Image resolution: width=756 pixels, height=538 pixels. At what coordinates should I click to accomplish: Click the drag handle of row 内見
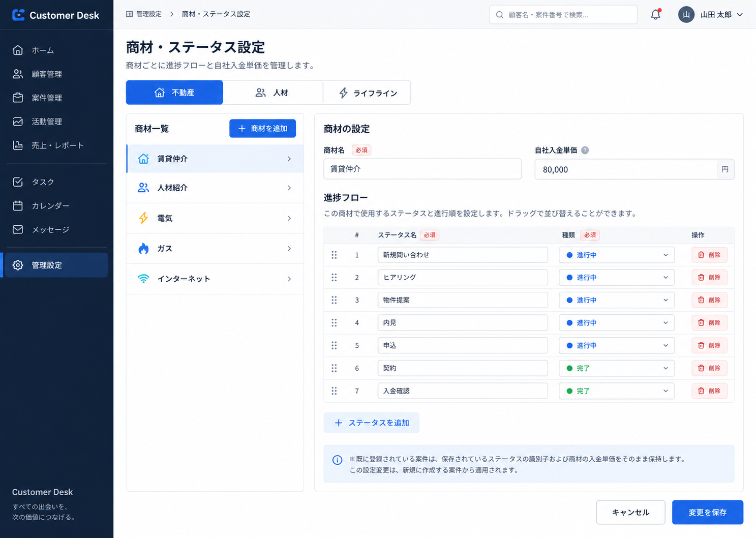[334, 323]
